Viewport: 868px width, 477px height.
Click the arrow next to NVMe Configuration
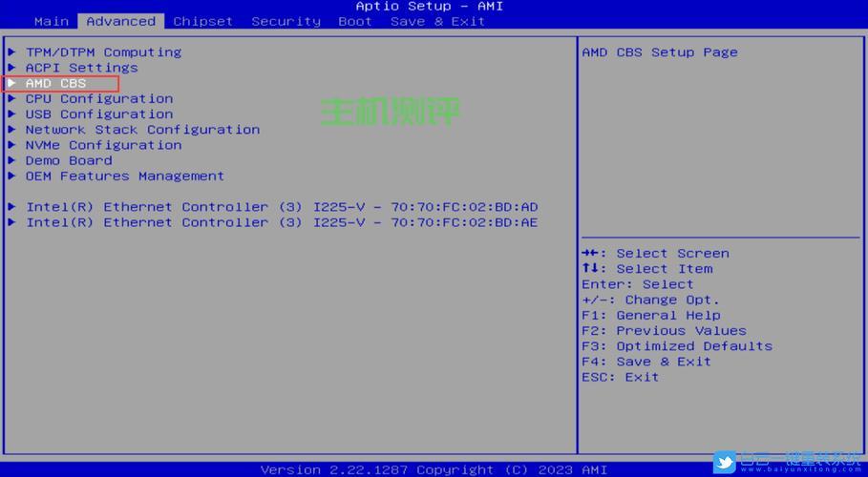tap(11, 145)
